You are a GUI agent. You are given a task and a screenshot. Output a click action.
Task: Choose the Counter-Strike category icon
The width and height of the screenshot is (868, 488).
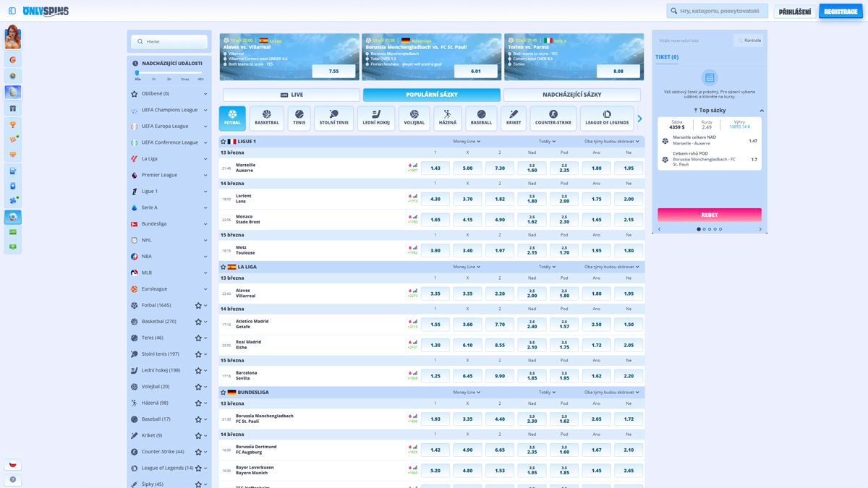(x=553, y=118)
